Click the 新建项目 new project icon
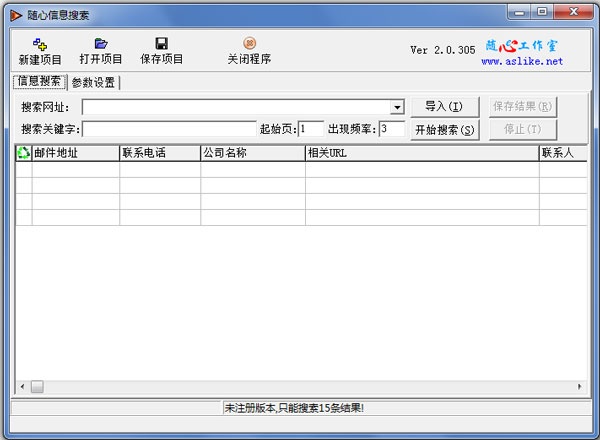 tap(40, 44)
